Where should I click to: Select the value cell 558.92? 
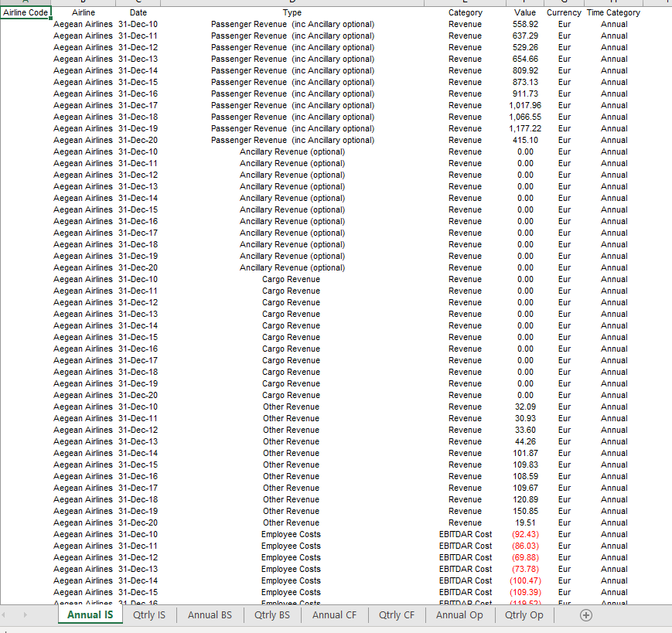click(525, 25)
